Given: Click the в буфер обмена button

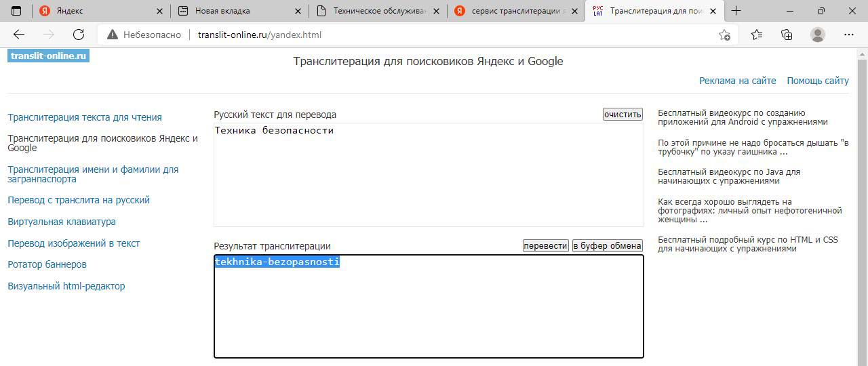Looking at the screenshot, I should [607, 246].
